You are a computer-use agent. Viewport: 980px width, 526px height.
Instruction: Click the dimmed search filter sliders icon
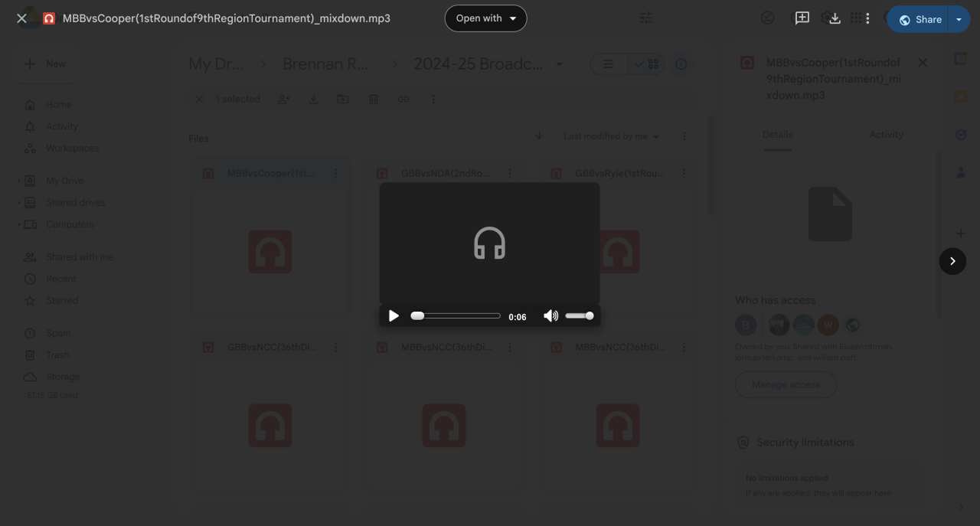pos(645,18)
